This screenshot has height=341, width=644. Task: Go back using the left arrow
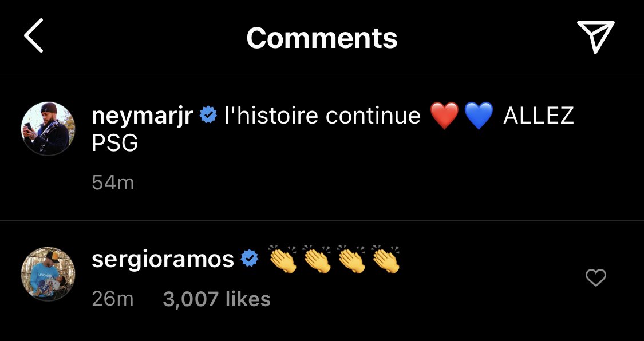pyautogui.click(x=34, y=36)
